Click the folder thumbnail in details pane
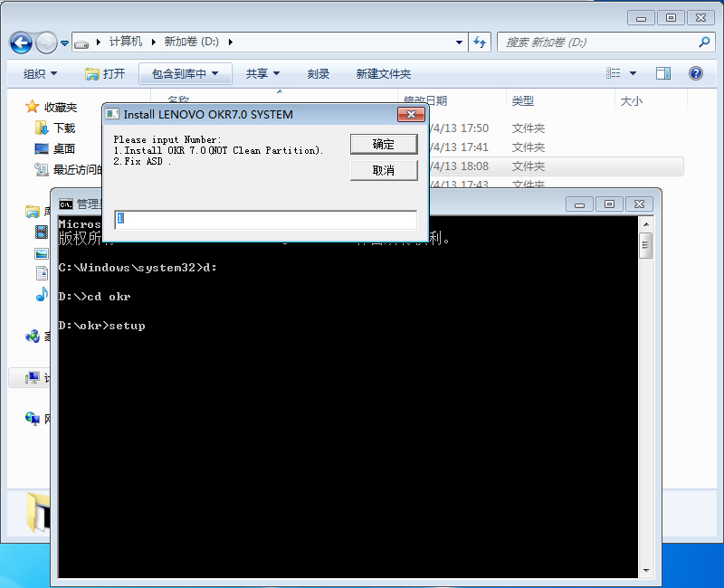 [x=38, y=512]
